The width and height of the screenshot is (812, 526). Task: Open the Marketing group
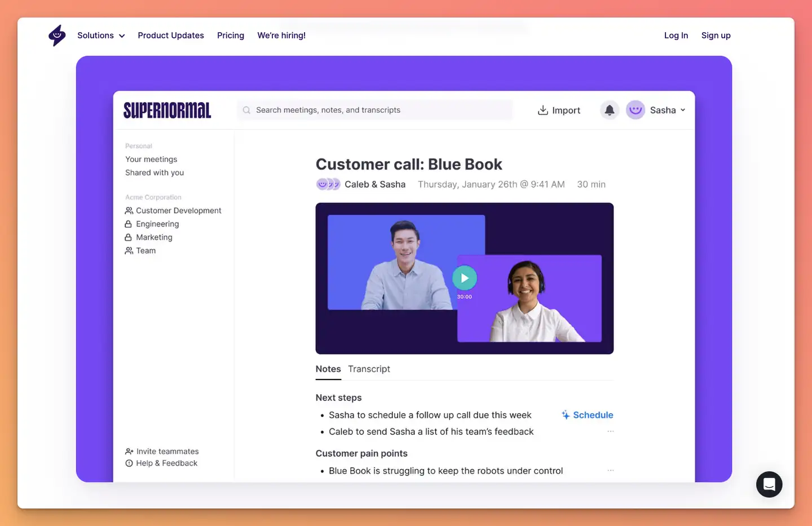tap(154, 237)
